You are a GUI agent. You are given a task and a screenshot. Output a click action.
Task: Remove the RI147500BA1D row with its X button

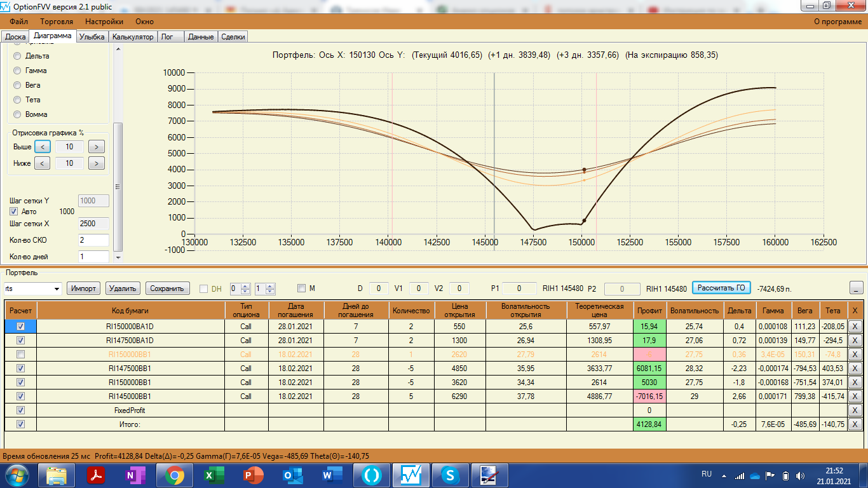[x=855, y=341]
